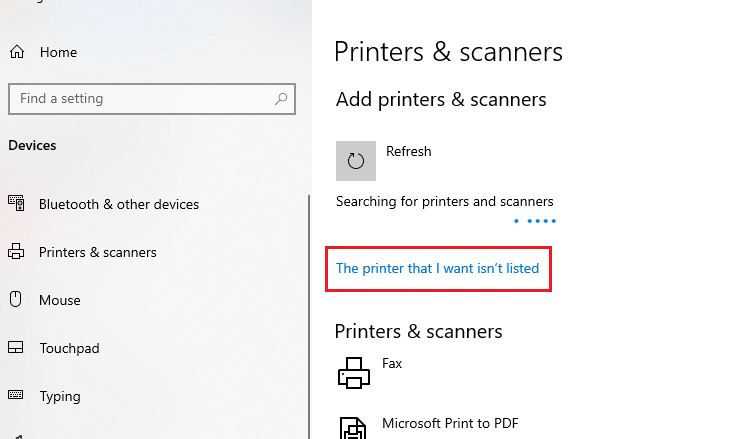
Task: Click the Home house icon
Action: [x=16, y=52]
